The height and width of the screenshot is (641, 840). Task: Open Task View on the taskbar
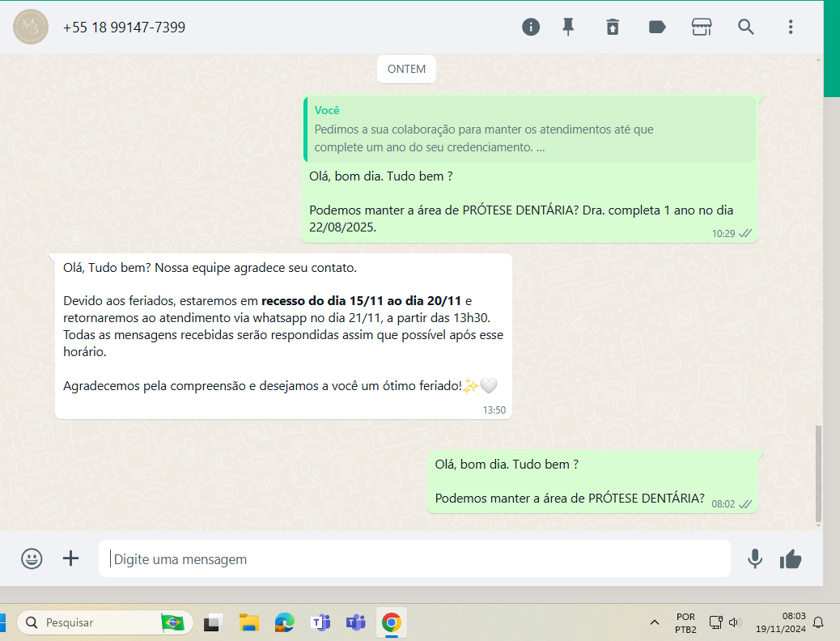(213, 622)
